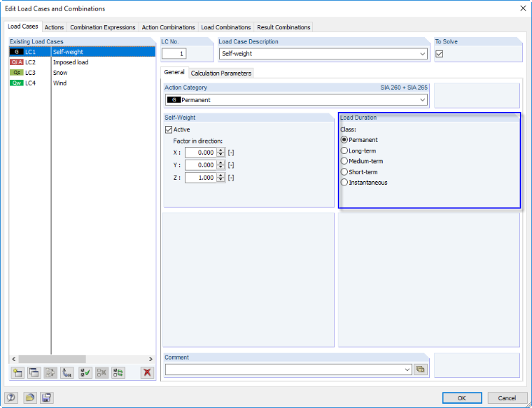
Task: Invert selection of load cases
Action: (x=118, y=373)
